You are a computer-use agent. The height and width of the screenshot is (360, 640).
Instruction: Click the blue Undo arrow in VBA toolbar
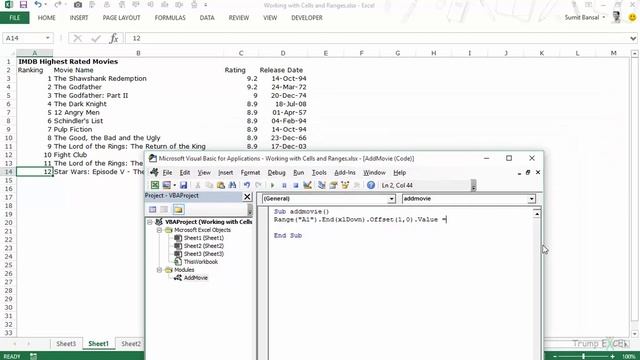pos(247,185)
